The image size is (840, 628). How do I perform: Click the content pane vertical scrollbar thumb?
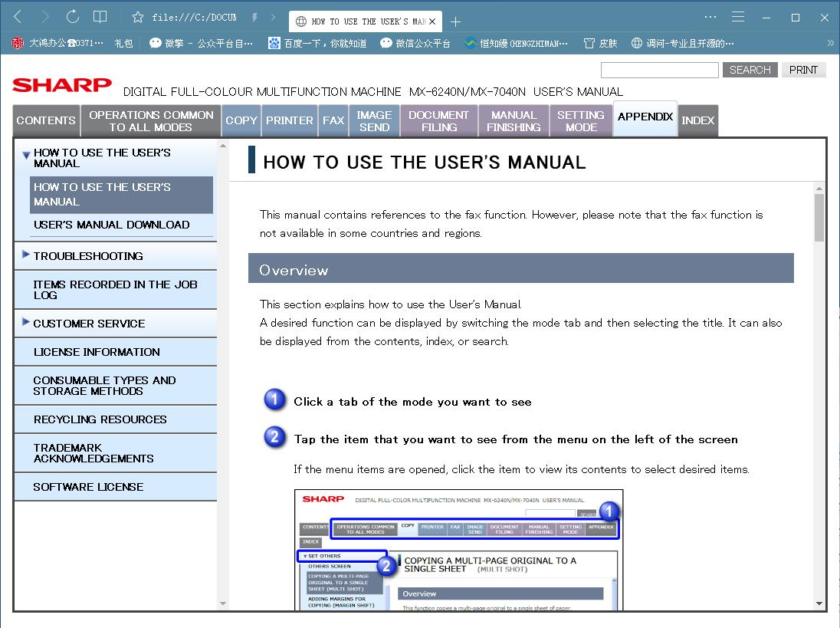(819, 218)
